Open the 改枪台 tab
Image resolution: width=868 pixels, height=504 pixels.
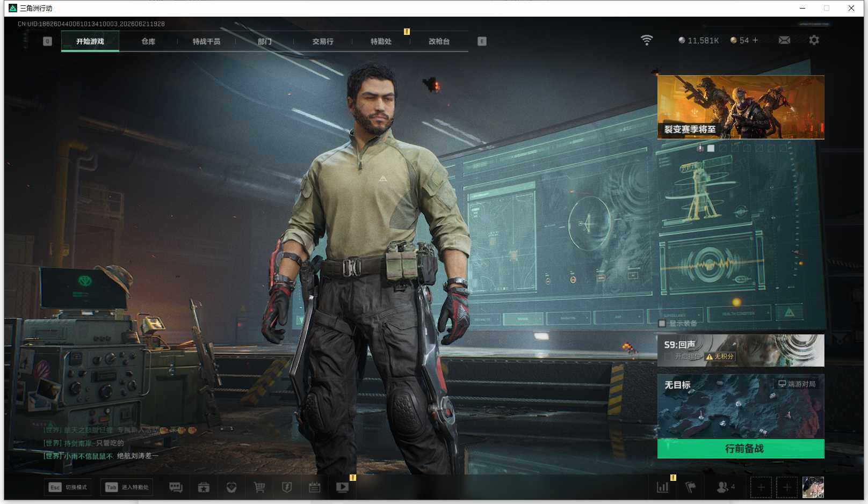tap(439, 41)
